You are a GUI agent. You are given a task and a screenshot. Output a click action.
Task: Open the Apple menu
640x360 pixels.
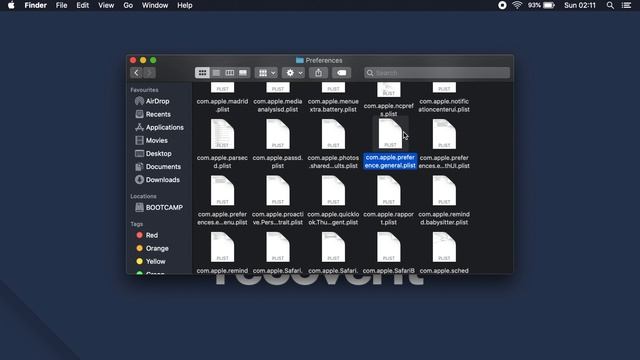click(11, 5)
